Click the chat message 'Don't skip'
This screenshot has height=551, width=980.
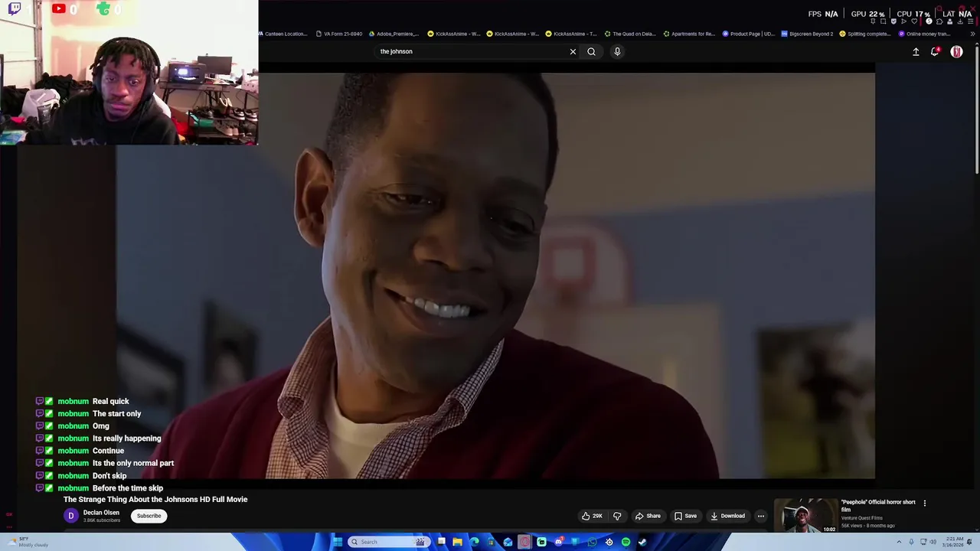click(109, 476)
